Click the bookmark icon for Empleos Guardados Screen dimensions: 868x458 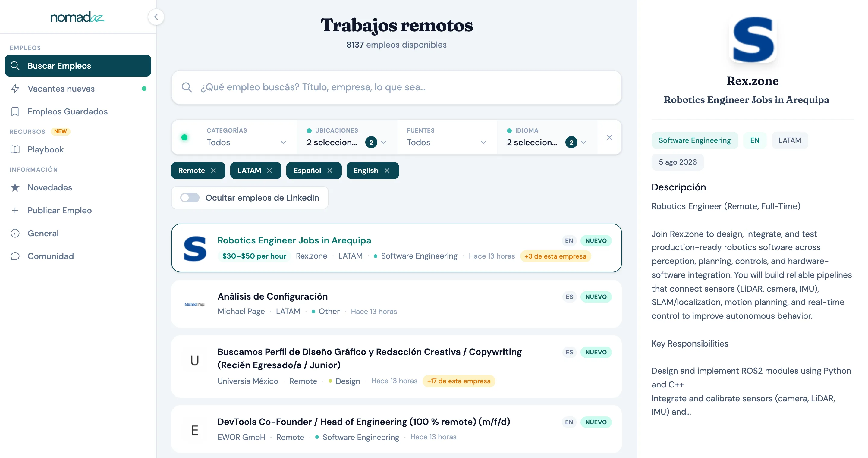15,111
